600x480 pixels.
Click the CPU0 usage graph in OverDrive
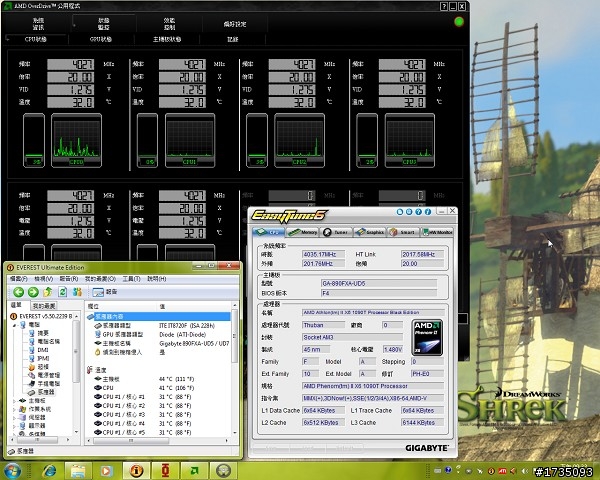77,140
